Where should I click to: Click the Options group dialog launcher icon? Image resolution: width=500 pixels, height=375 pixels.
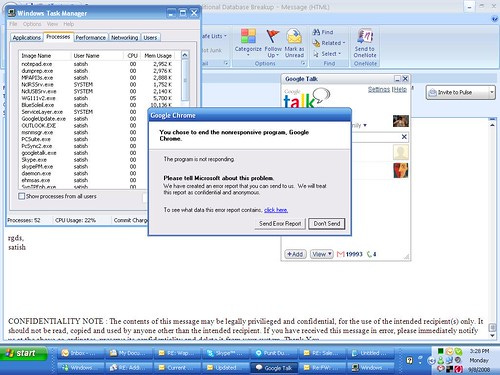tap(303, 63)
